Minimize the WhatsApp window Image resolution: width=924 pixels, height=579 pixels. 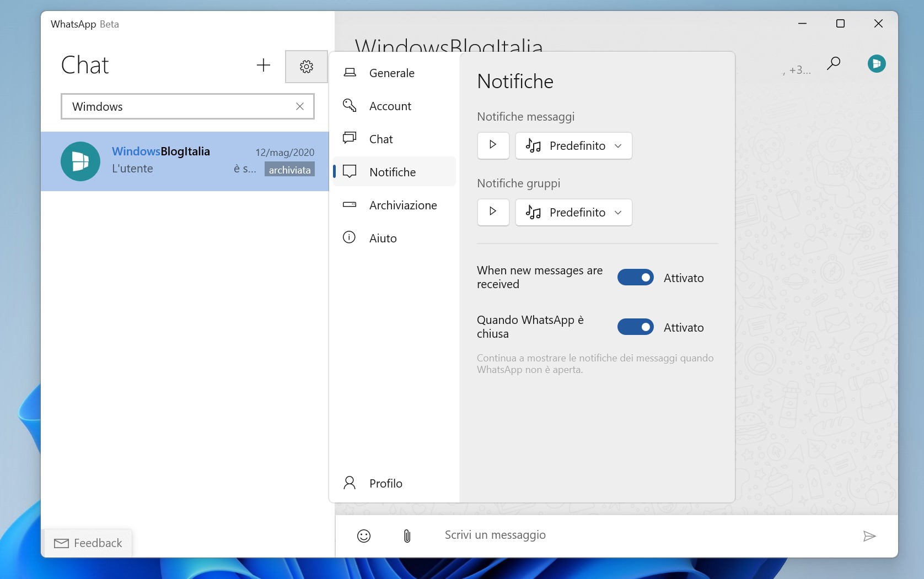(803, 23)
